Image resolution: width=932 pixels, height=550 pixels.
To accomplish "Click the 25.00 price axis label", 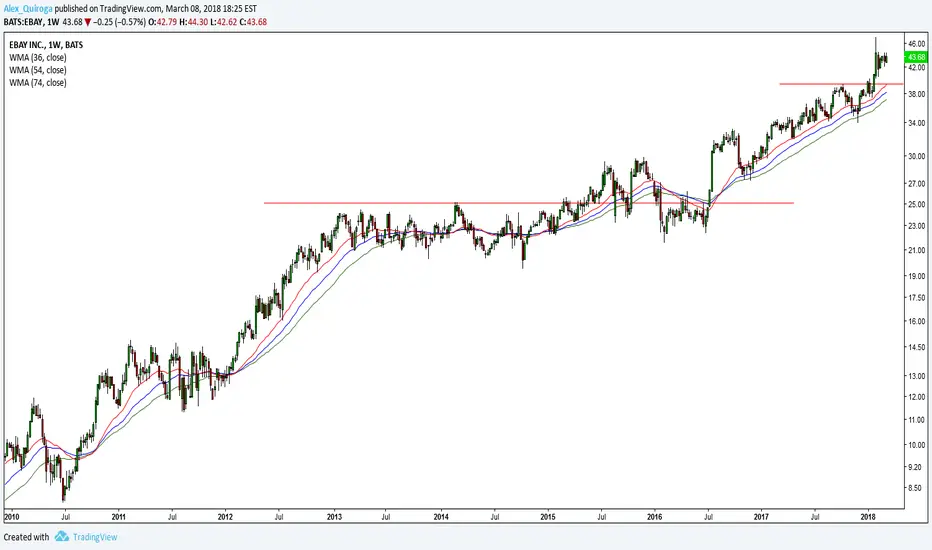I will (x=917, y=204).
